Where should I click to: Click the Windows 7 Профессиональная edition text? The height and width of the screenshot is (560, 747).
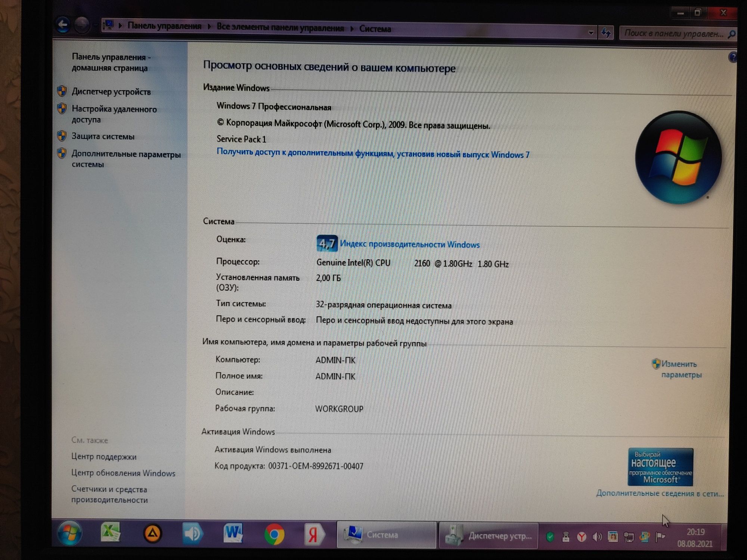pyautogui.click(x=274, y=106)
